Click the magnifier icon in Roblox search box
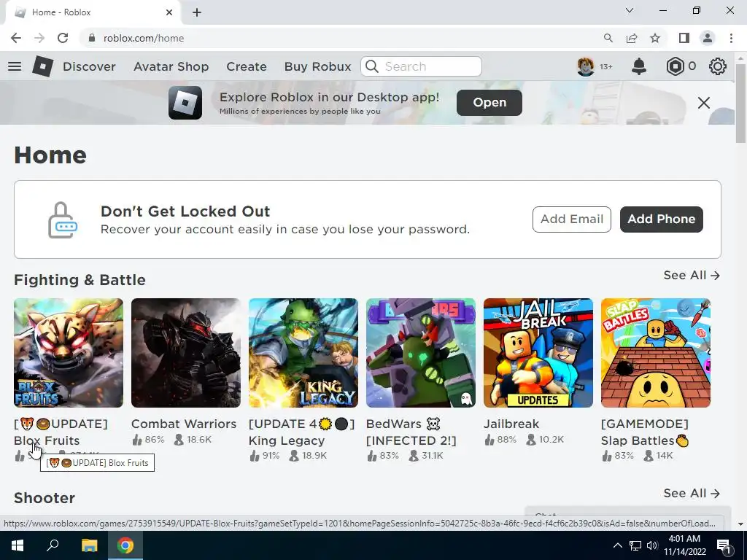The image size is (747, 560). 372,66
